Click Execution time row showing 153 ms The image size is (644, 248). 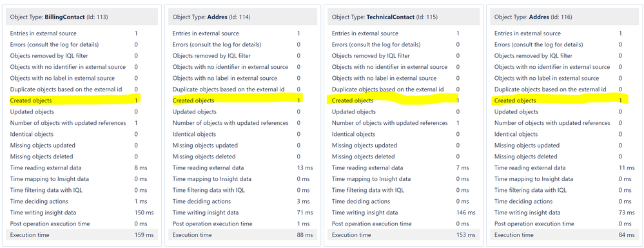click(x=404, y=235)
